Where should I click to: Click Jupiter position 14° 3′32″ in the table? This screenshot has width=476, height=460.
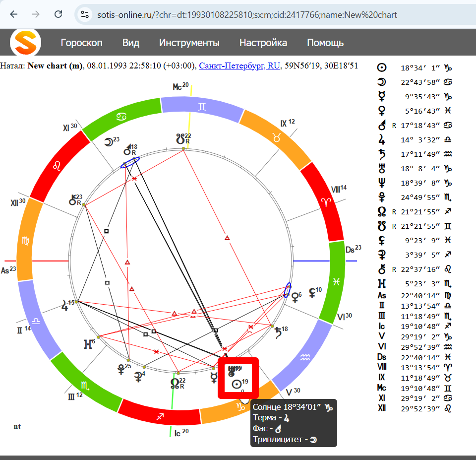420,140
